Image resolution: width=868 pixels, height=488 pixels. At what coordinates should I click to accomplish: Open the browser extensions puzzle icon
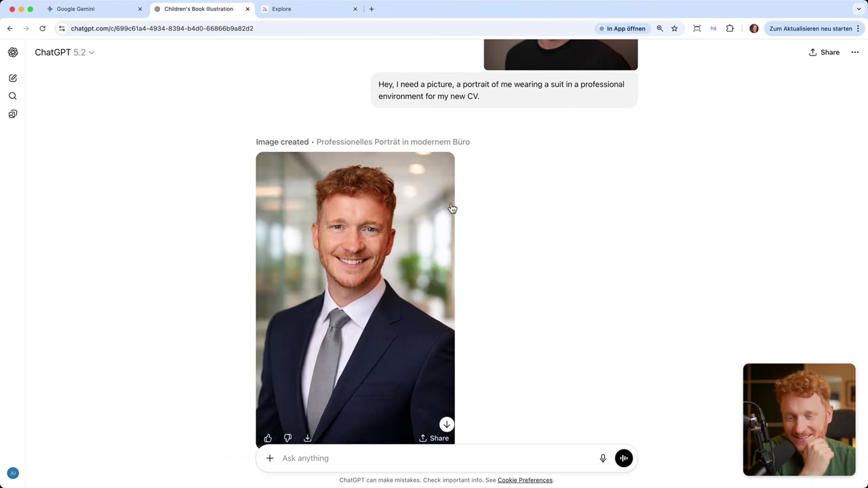tap(730, 28)
